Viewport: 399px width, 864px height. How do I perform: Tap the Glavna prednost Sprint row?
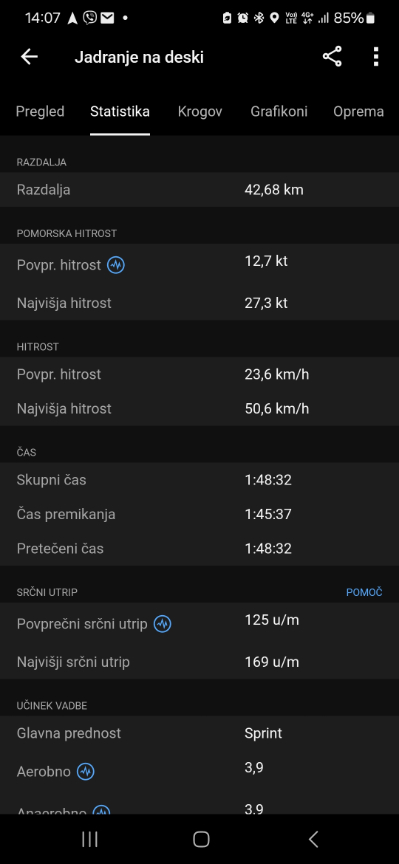(200, 733)
